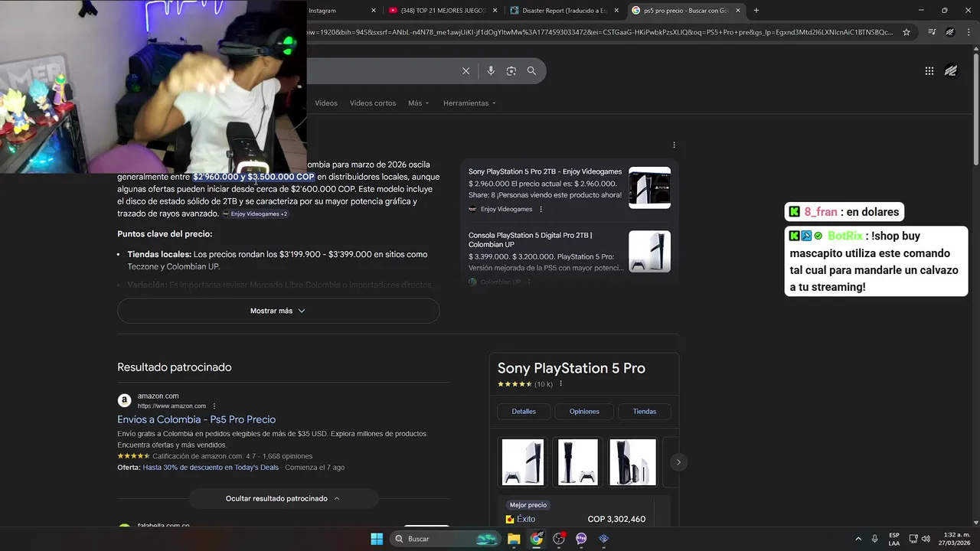Open the volume control in system tray
980x551 pixels.
[x=926, y=539]
